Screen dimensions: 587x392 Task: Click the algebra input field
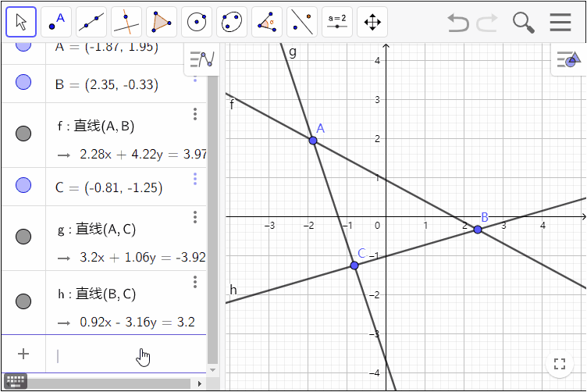pyautogui.click(x=125, y=355)
